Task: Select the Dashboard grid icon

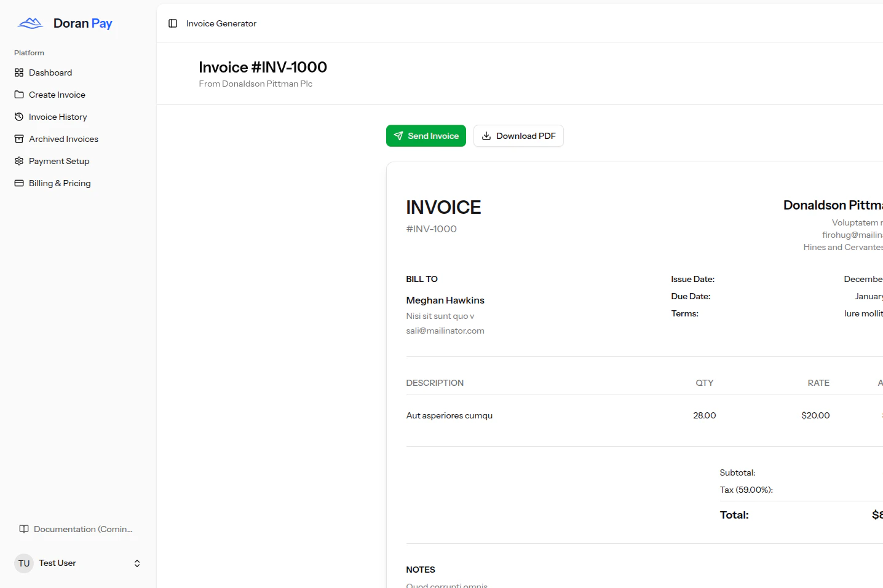Action: tap(19, 73)
